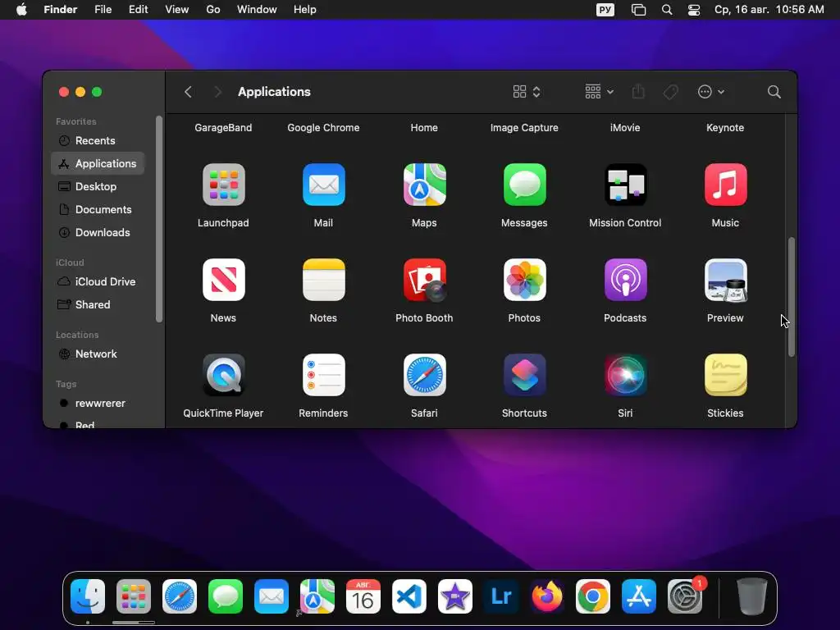The image size is (840, 630).
Task: Select the Messages app icon in Finder
Action: (524, 185)
